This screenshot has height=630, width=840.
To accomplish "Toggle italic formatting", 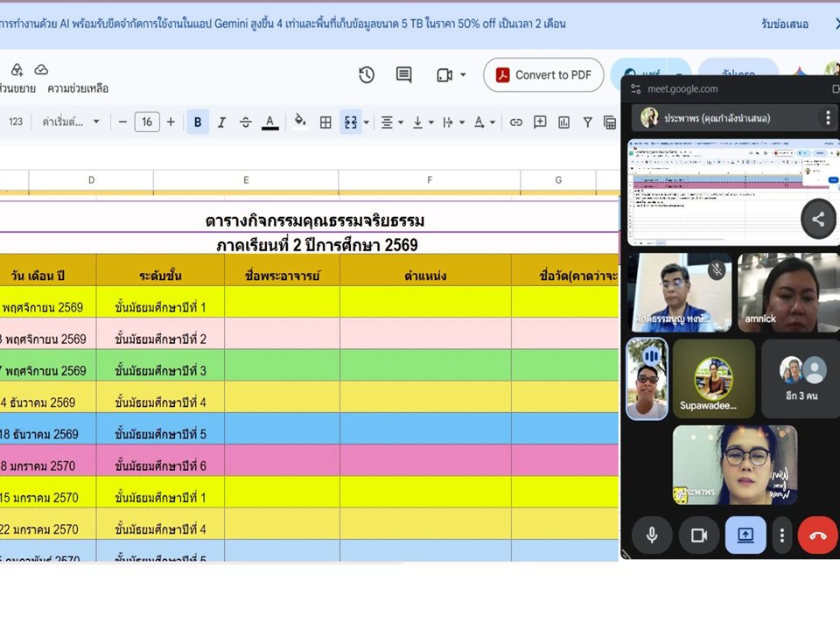I will pos(221,122).
